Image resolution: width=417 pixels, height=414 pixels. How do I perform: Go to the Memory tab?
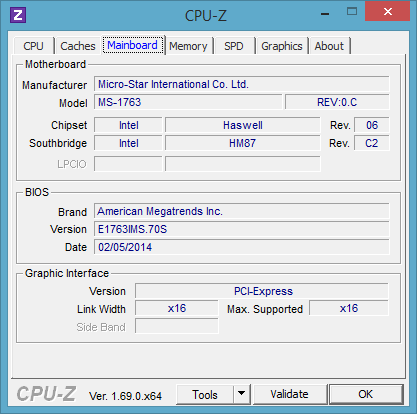(x=188, y=46)
